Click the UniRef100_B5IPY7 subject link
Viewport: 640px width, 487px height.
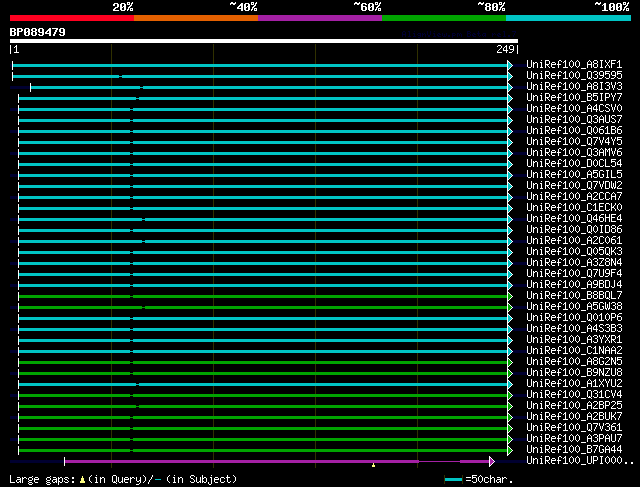(573, 98)
